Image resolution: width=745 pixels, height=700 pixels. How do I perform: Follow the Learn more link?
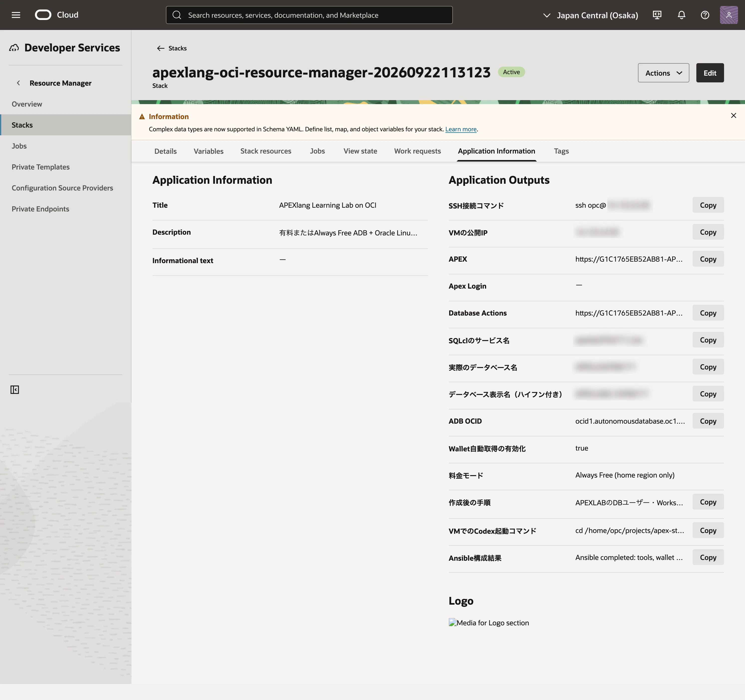coord(461,129)
